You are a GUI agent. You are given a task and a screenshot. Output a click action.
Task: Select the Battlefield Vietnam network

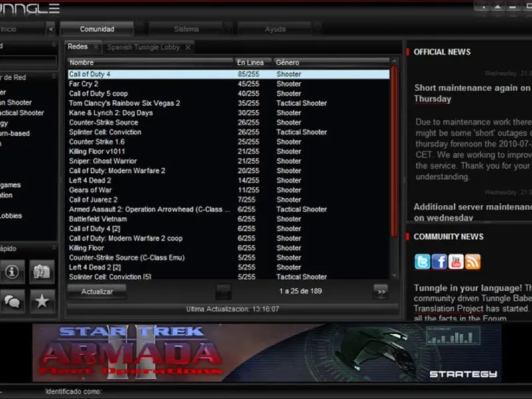(x=228, y=219)
